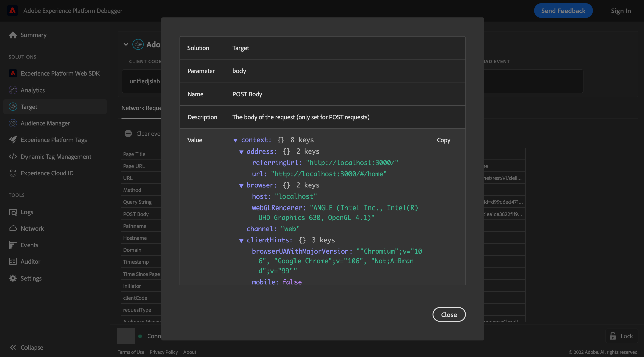Collapse the browser JSON node
The width and height of the screenshot is (644, 357).
pos(241,186)
